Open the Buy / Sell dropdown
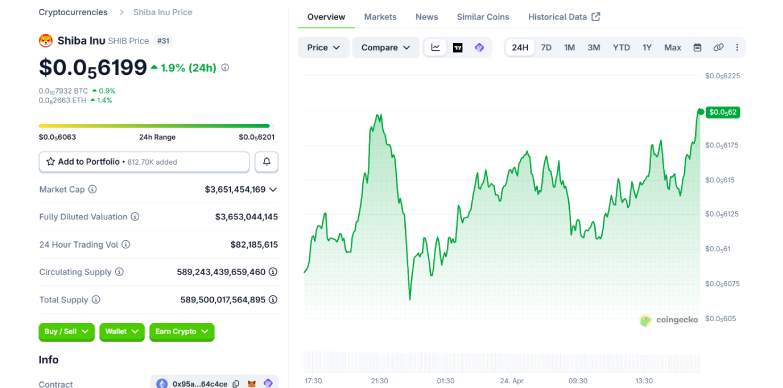Image resolution: width=783 pixels, height=388 pixels. (66, 332)
